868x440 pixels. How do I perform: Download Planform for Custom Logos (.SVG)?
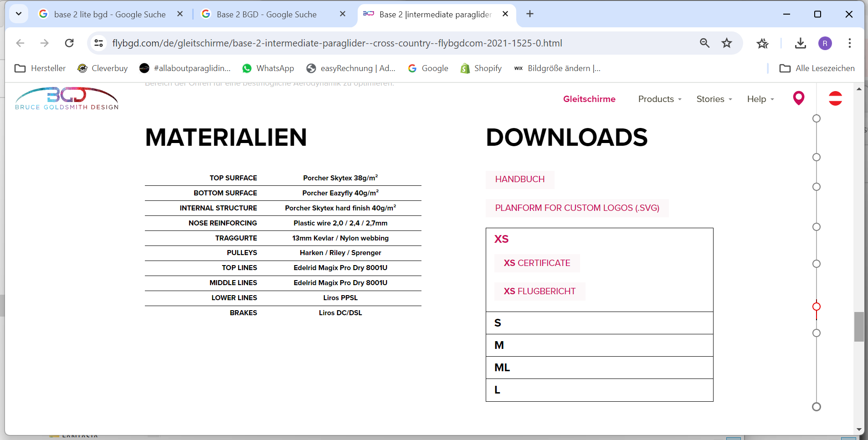[x=577, y=208]
